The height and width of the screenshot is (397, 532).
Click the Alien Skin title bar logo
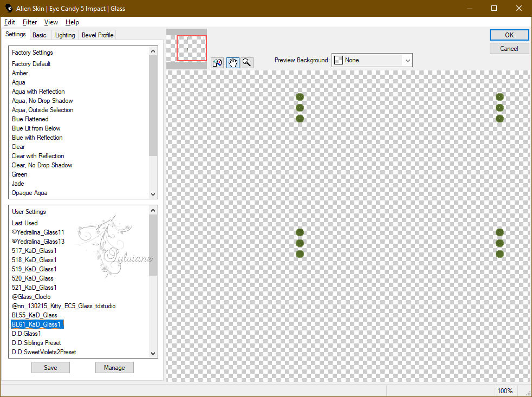tap(9, 8)
